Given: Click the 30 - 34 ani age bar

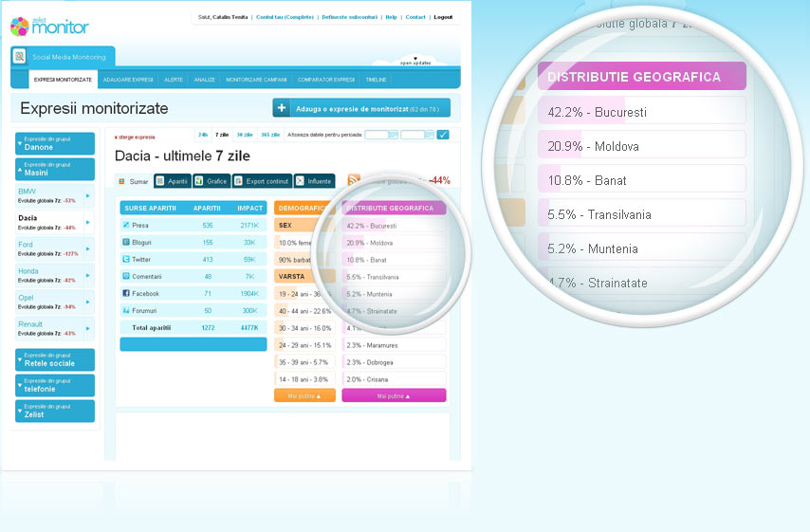Looking at the screenshot, I should click(304, 328).
